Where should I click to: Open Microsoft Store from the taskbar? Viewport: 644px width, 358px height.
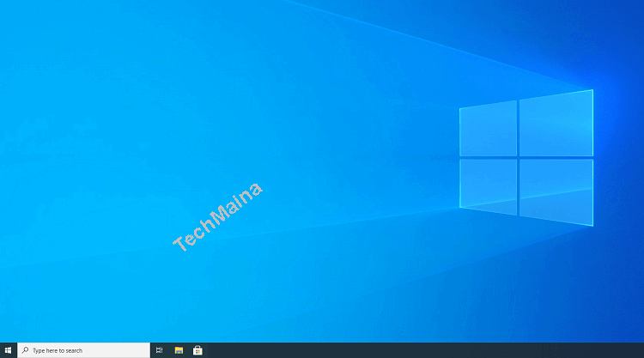(x=197, y=350)
